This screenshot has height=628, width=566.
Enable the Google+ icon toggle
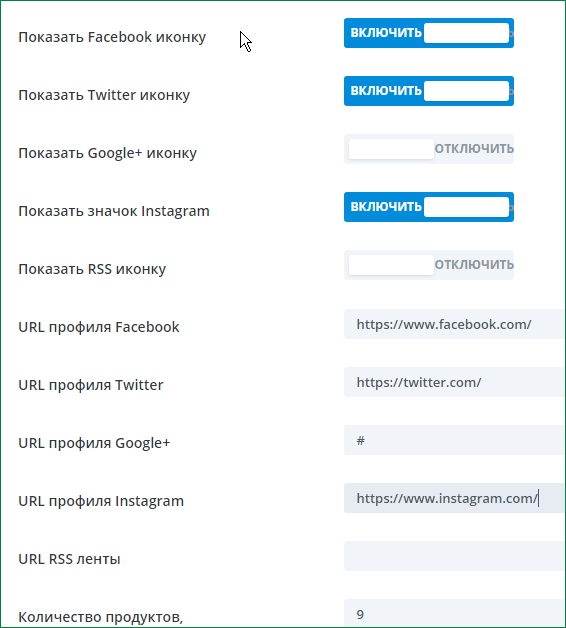[429, 149]
